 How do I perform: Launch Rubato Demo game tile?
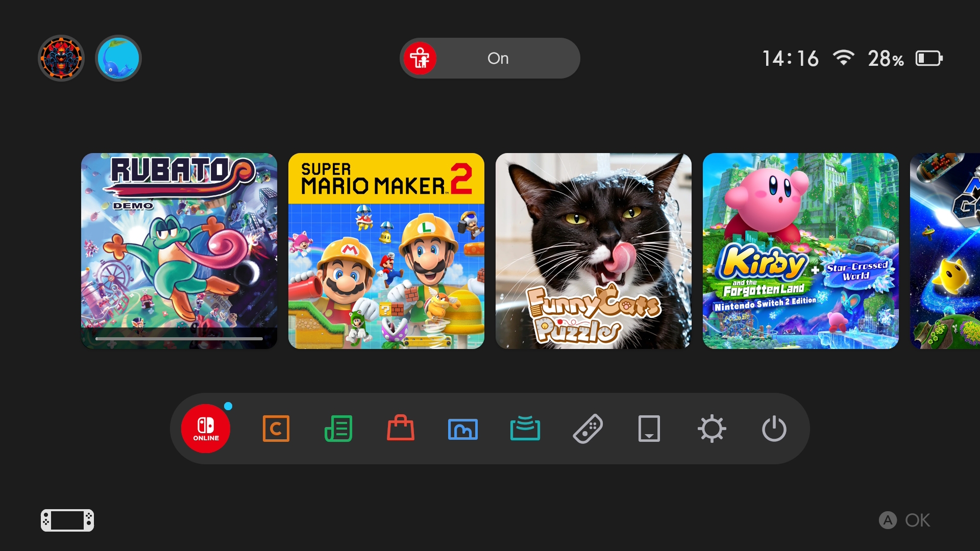point(179,251)
